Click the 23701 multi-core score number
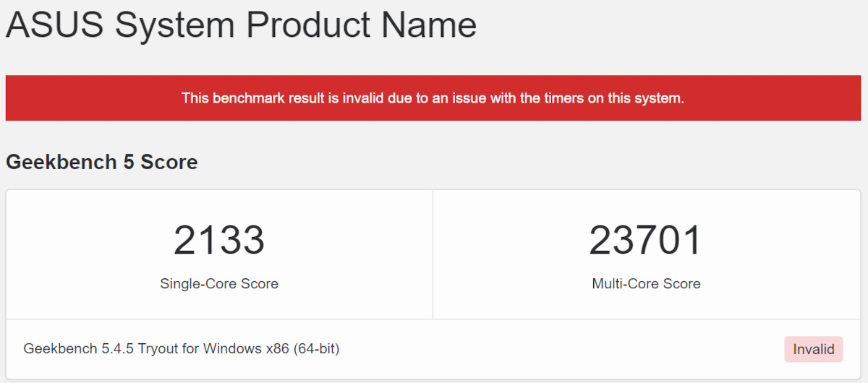 646,241
